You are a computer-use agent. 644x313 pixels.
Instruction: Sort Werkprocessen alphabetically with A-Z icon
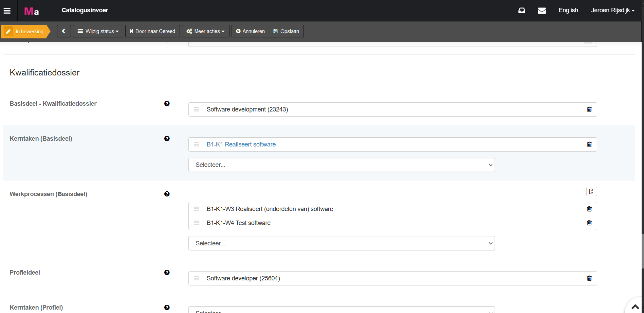tap(591, 192)
